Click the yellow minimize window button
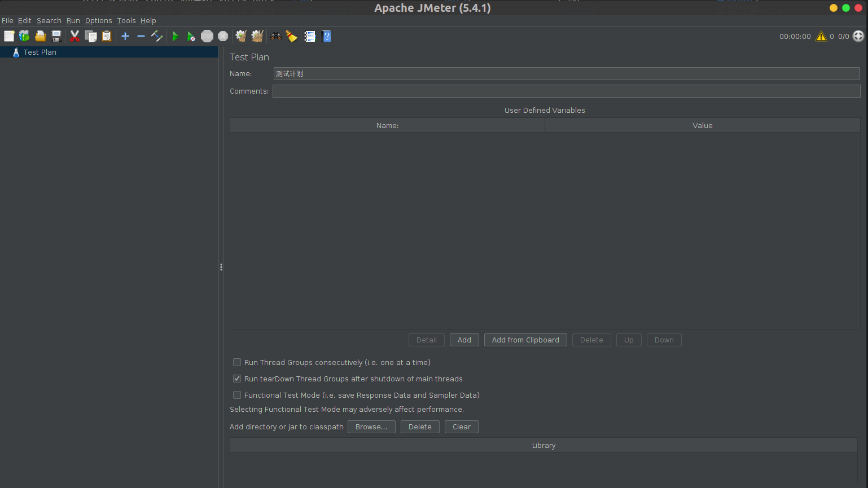The image size is (868, 488). point(834,8)
